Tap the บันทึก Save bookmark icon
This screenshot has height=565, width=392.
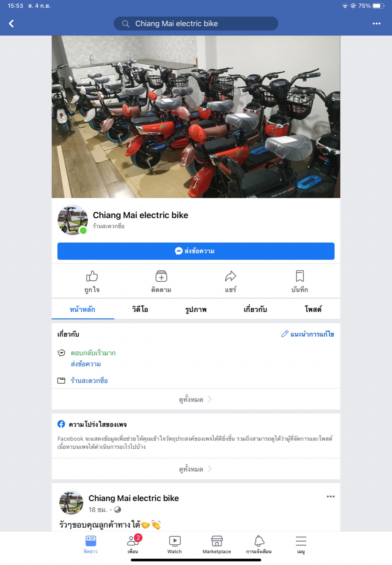[x=300, y=276]
